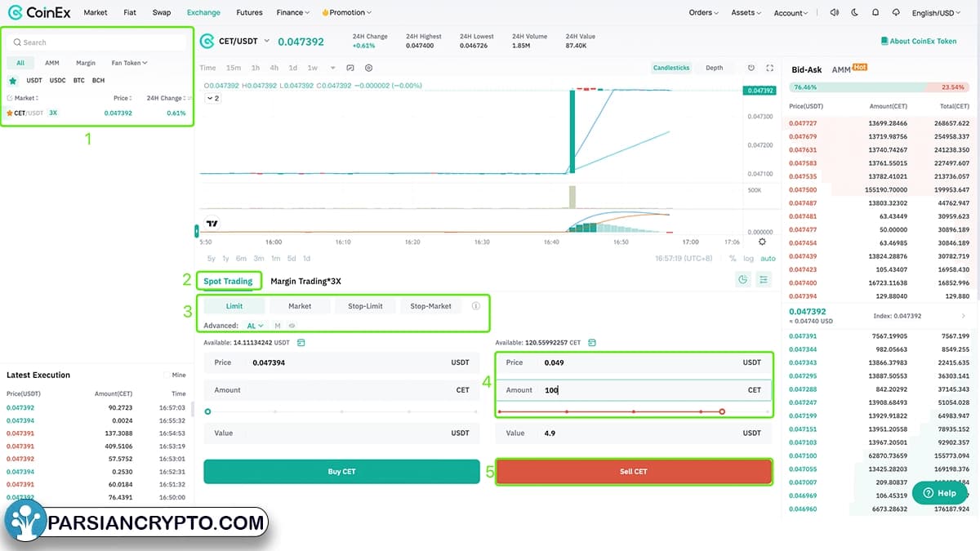The width and height of the screenshot is (980, 551).
Task: Click the favorites star filter
Action: tap(13, 81)
